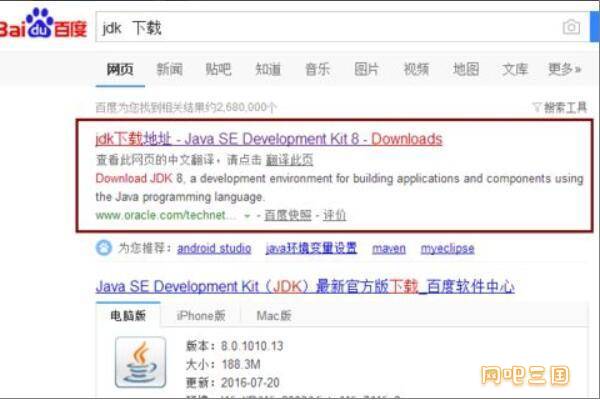The height and width of the screenshot is (400, 600).
Task: Click the recommendation paw icon
Action: (104, 248)
